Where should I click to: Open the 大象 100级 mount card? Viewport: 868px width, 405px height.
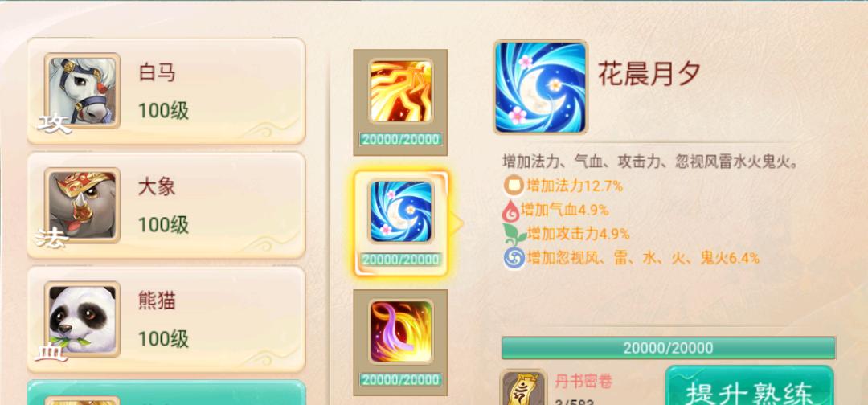coord(166,205)
